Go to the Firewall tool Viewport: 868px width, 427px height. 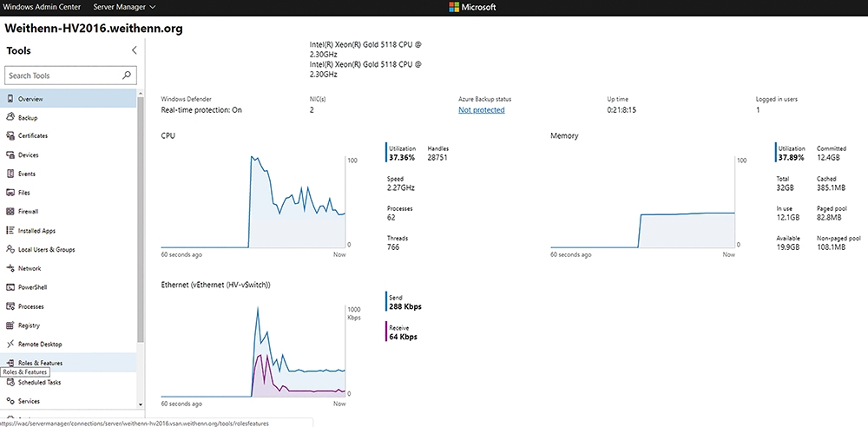pos(68,212)
